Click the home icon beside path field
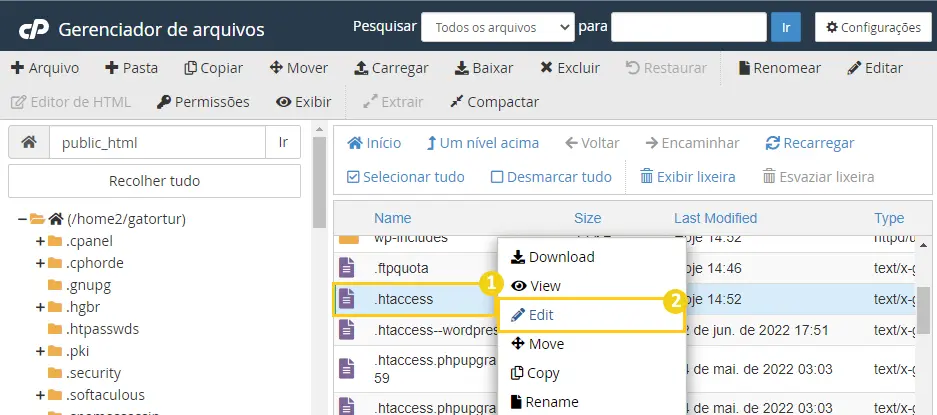The image size is (937, 415). (x=29, y=142)
